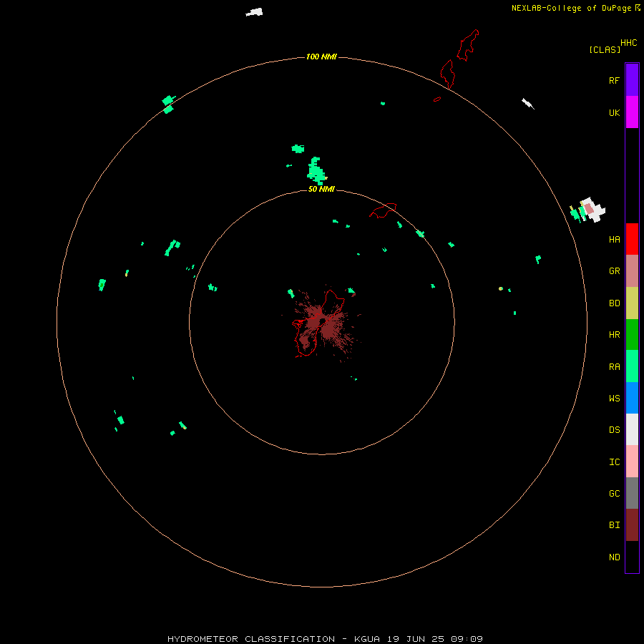Select the IC light pink legend swatch
Viewport: 644px width, 644px height.
[x=632, y=462]
